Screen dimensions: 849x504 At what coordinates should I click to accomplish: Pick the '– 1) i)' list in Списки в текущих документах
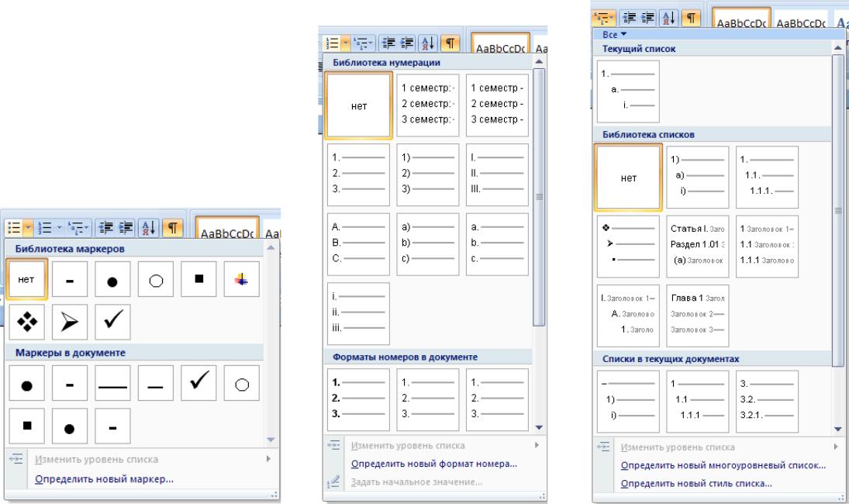pyautogui.click(x=628, y=401)
